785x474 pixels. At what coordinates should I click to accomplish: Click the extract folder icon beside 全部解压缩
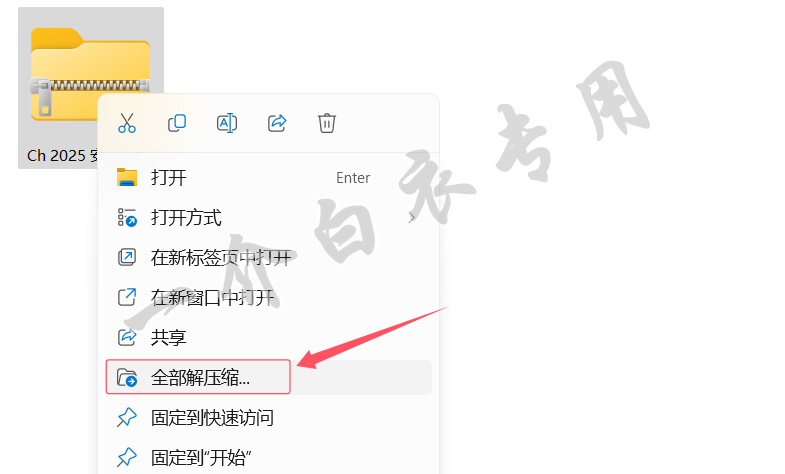(127, 377)
